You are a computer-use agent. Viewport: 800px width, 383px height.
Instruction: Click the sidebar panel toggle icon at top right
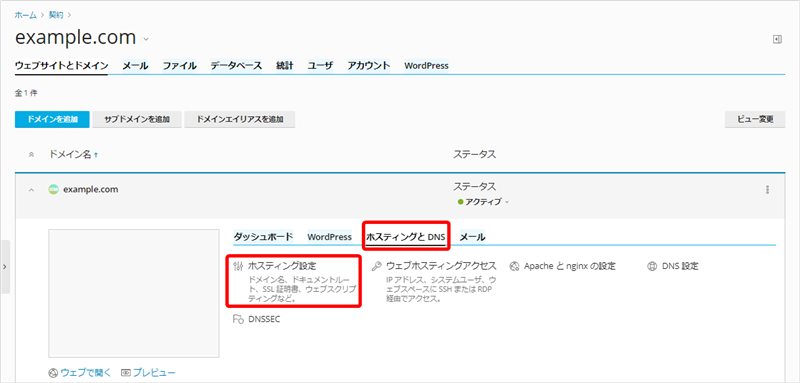click(x=778, y=39)
